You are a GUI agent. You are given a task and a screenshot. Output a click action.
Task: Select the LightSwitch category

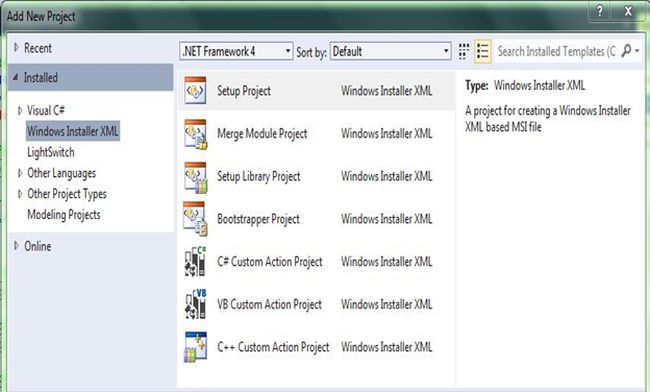[x=51, y=152]
